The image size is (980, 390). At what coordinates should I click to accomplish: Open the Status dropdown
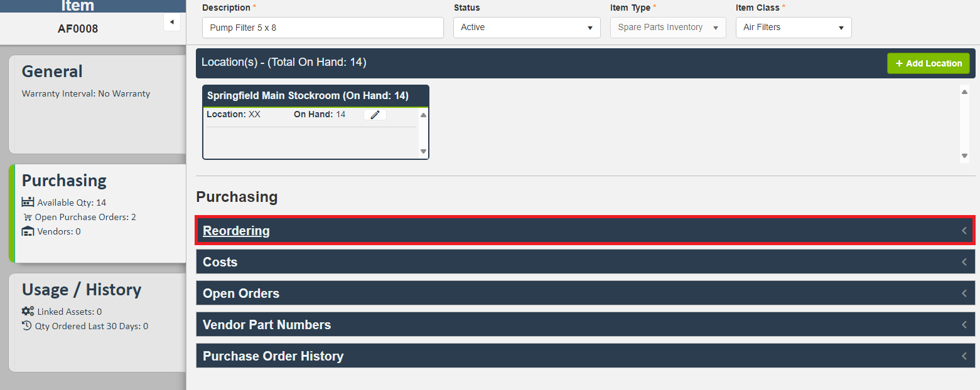pyautogui.click(x=526, y=28)
